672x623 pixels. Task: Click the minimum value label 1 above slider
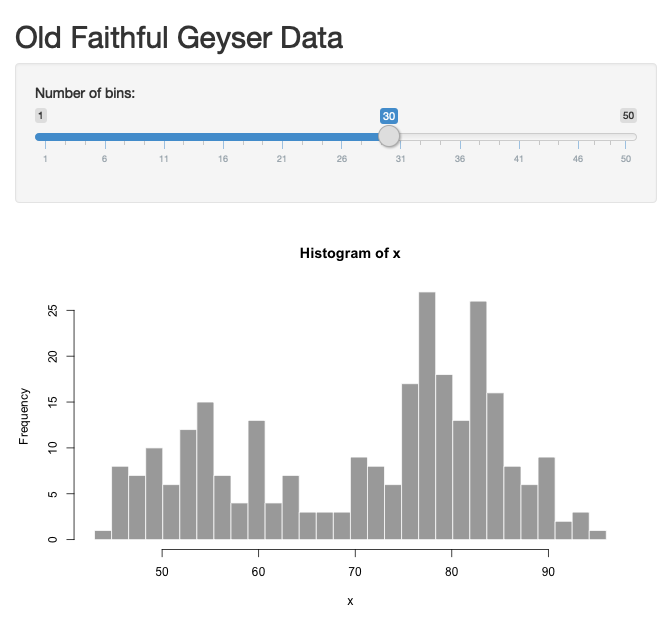tap(41, 115)
